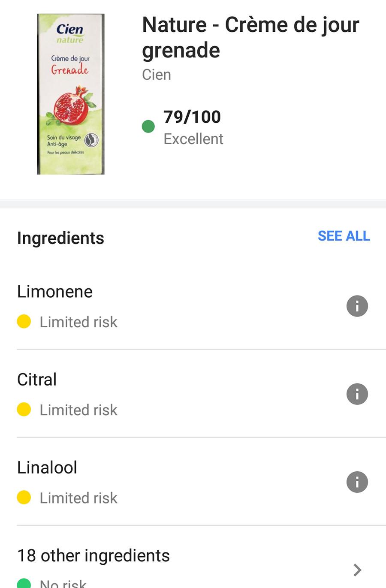The width and height of the screenshot is (386, 588).
Task: Show info for Linalool
Action: [x=357, y=482]
